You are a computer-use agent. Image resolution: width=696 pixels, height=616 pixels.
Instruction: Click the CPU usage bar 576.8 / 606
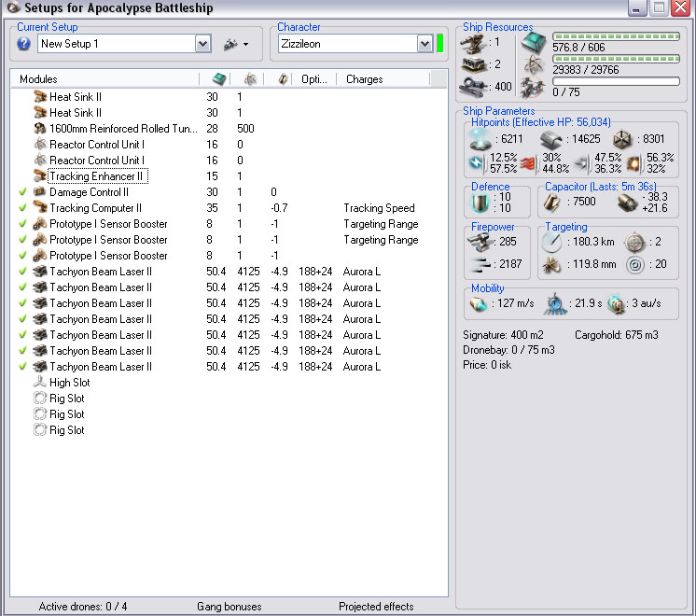pos(616,36)
